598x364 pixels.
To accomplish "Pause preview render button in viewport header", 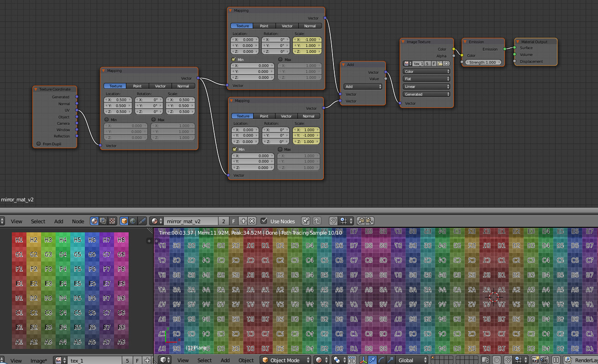I will [x=556, y=360].
